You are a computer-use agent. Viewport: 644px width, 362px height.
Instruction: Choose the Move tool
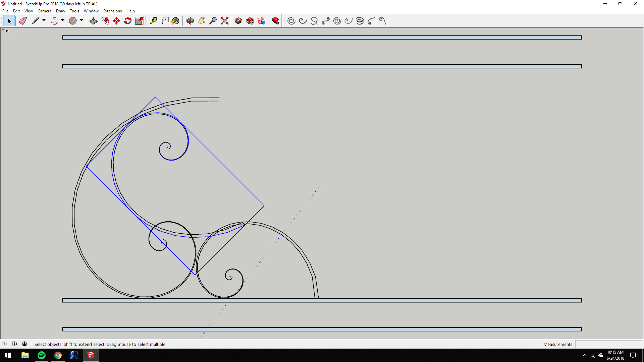pyautogui.click(x=116, y=21)
